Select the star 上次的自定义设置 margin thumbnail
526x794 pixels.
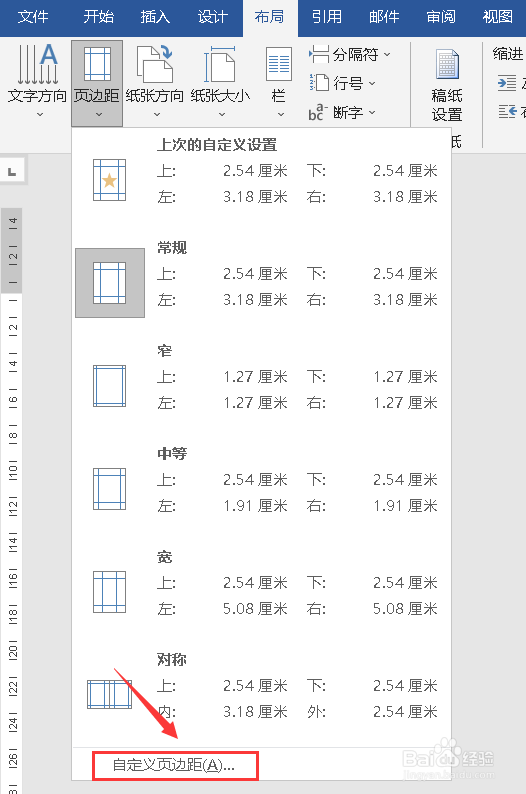[109, 180]
